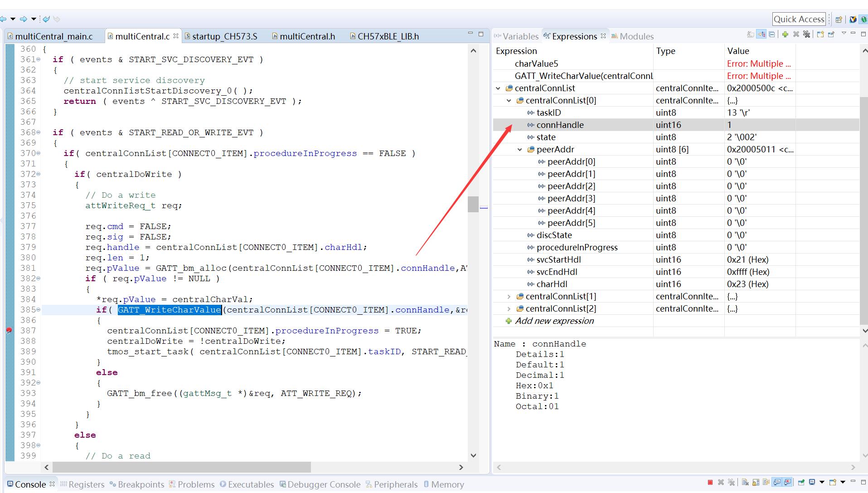This screenshot has height=493, width=868.
Task: Collapse the code fold at line 368
Action: click(39, 132)
